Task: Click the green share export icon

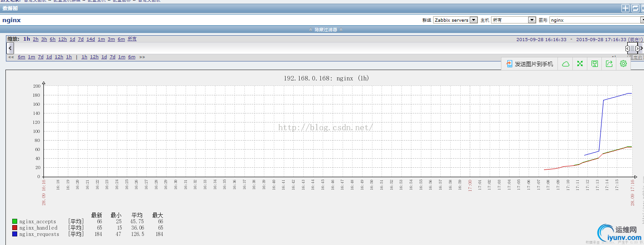Action: point(609,64)
